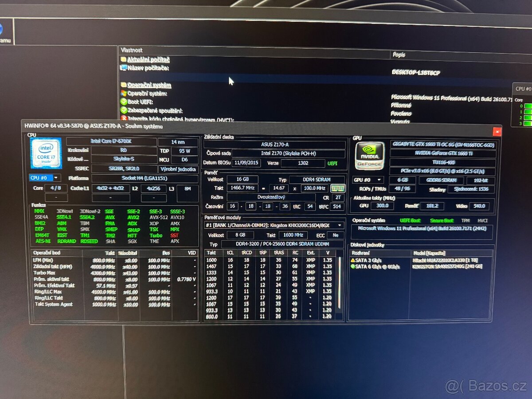Image resolution: width=532 pixels, height=399 pixels.
Task: Click the Výrobní jednotka button
Action: pyautogui.click(x=178, y=169)
